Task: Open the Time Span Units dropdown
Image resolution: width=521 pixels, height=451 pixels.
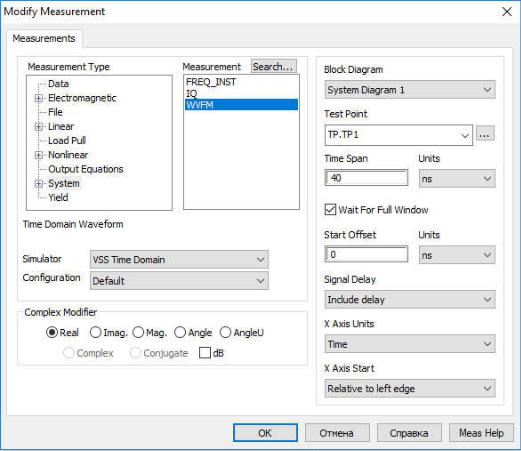Action: point(457,179)
